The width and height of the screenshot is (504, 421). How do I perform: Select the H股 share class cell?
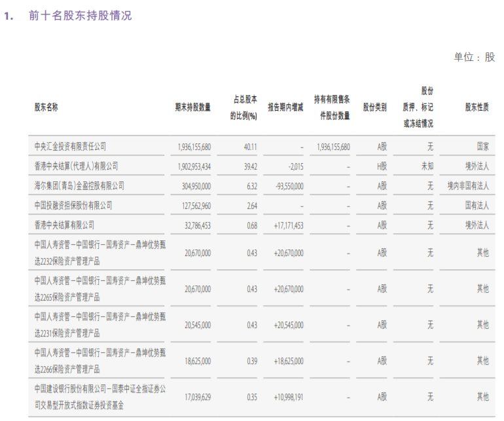pyautogui.click(x=382, y=166)
